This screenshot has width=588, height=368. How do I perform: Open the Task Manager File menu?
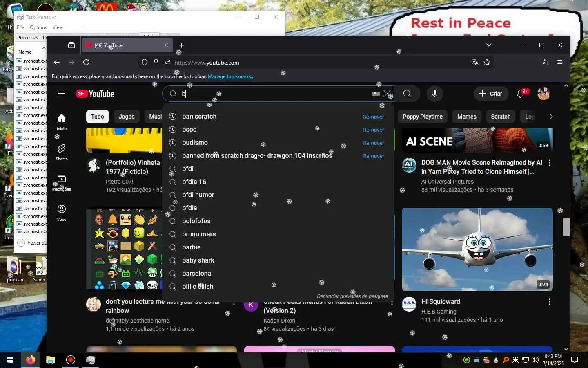[20, 27]
